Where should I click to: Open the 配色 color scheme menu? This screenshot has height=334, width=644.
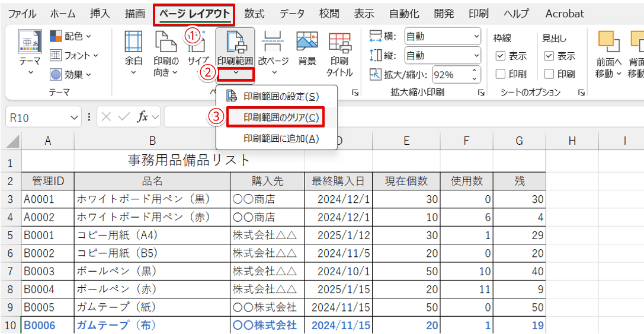click(x=71, y=36)
